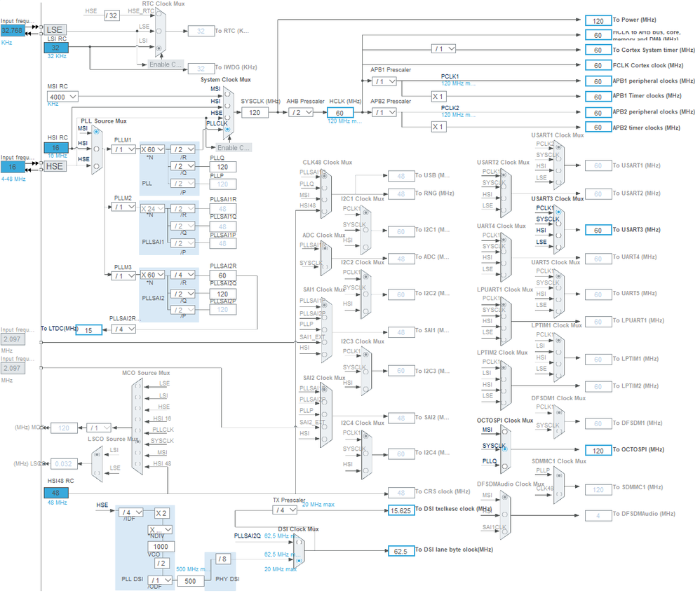
Task: Select SYSCLK in the USART3 Clock Mux
Action: pyautogui.click(x=558, y=224)
